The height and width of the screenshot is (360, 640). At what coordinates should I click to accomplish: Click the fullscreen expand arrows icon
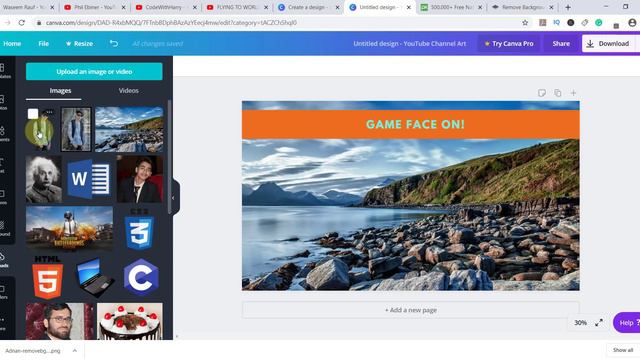[x=599, y=322]
